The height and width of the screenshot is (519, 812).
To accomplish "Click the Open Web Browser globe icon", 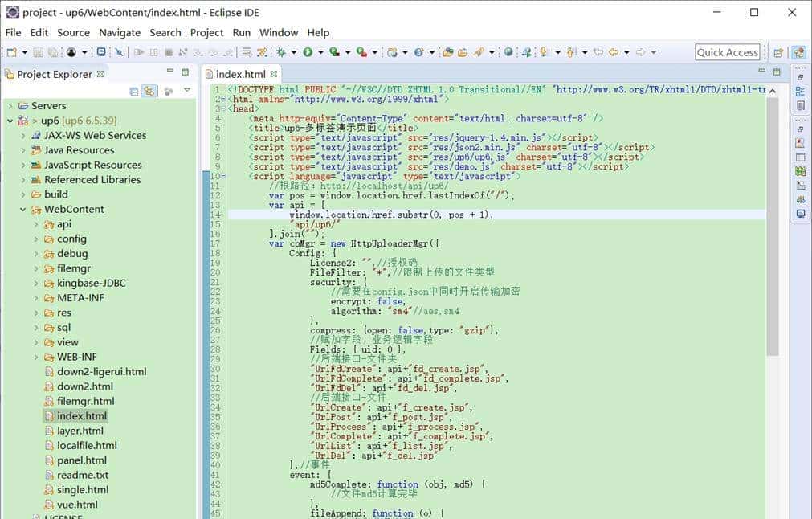I will pos(508,52).
